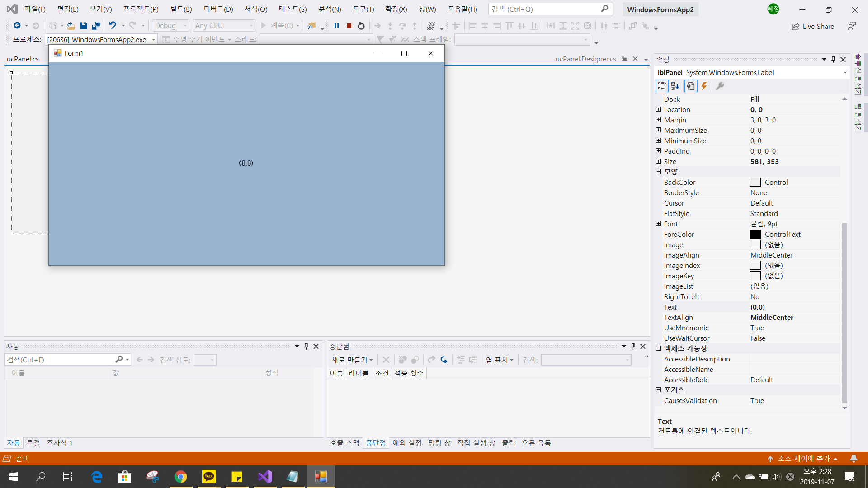Switch properties to alphabetical sort
868x488 pixels.
coord(675,86)
